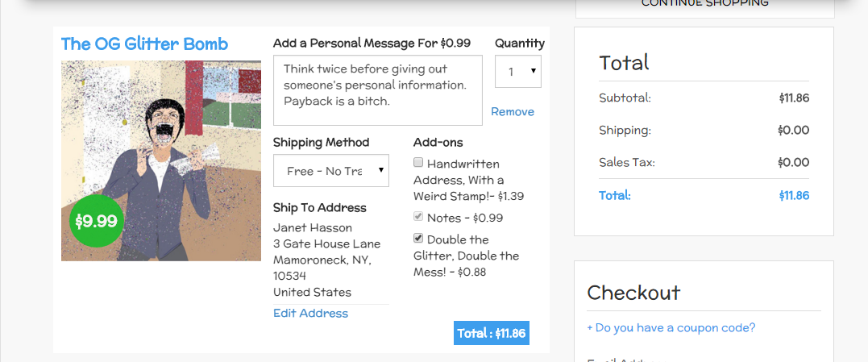The image size is (868, 362).
Task: Click the blue Total $11.86 label
Action: coord(491,333)
